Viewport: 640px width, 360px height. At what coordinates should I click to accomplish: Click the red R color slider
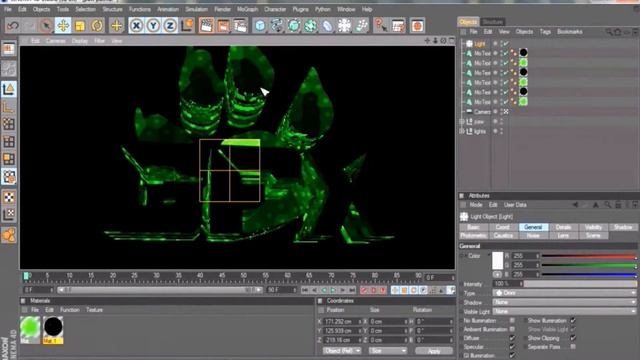tap(589, 256)
